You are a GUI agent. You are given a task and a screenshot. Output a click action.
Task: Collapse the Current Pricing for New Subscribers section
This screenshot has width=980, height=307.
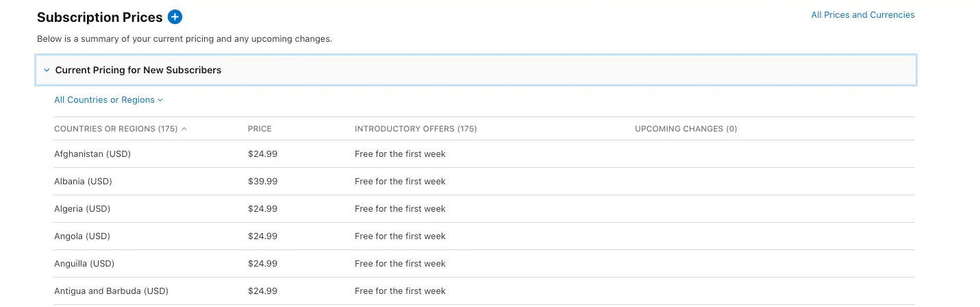[x=47, y=70]
